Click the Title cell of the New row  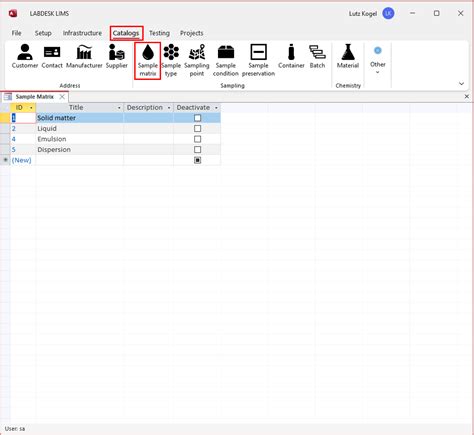pyautogui.click(x=80, y=160)
